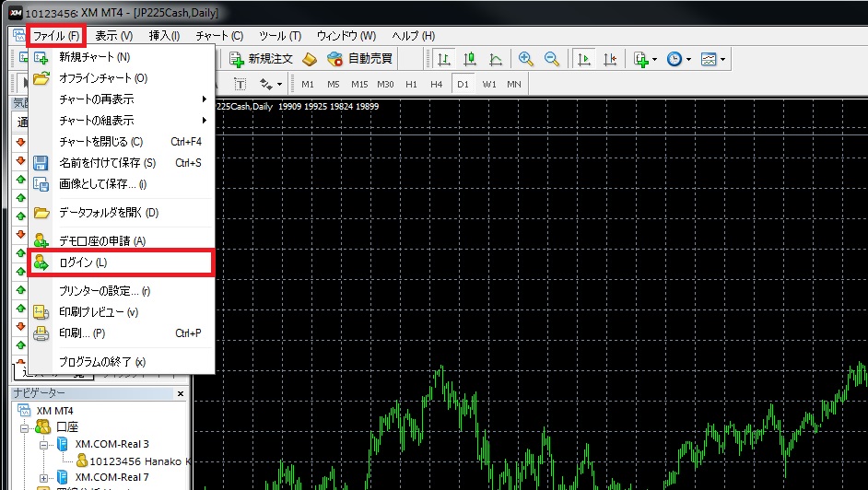Click the XM.COM-Real 3 server icon
868x490 pixels.
tap(63, 444)
